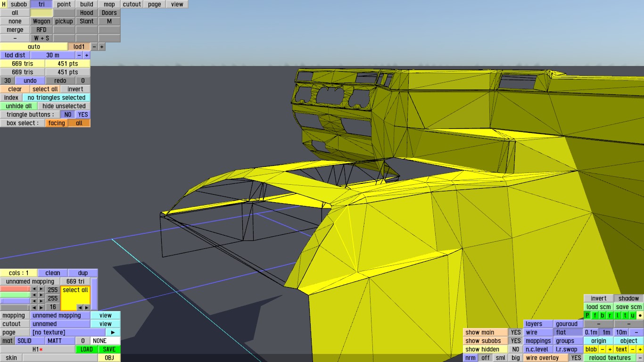Set triangle buttons to YES

coord(83,115)
